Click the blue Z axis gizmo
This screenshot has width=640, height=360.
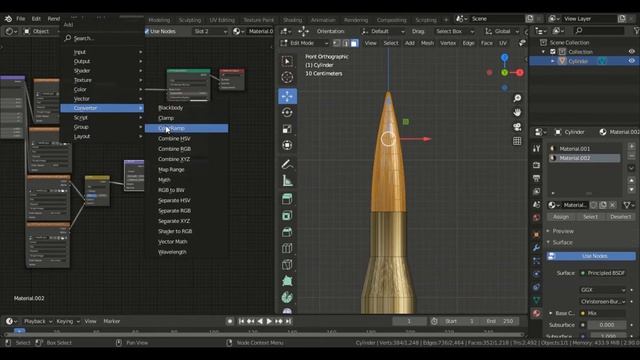(x=504, y=58)
